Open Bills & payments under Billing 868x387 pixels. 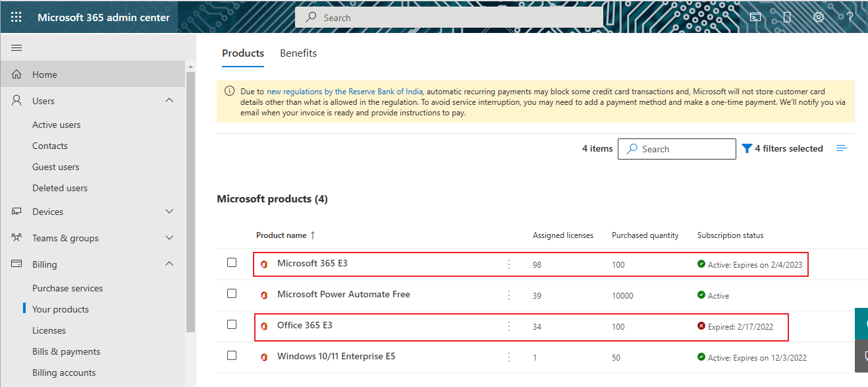point(67,351)
